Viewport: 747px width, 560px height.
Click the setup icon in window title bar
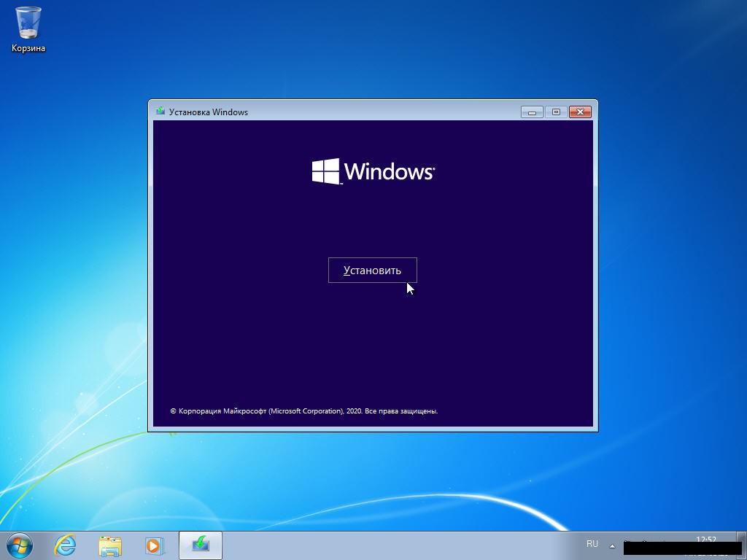[160, 112]
